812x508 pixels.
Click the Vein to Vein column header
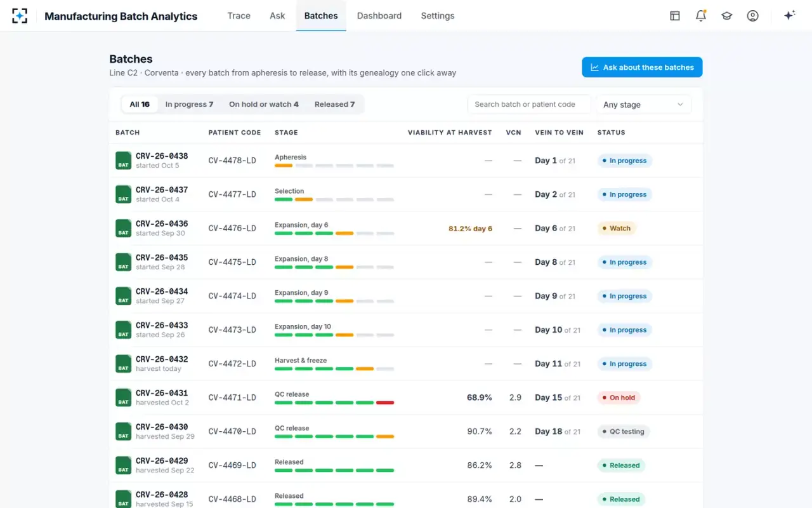pyautogui.click(x=559, y=133)
